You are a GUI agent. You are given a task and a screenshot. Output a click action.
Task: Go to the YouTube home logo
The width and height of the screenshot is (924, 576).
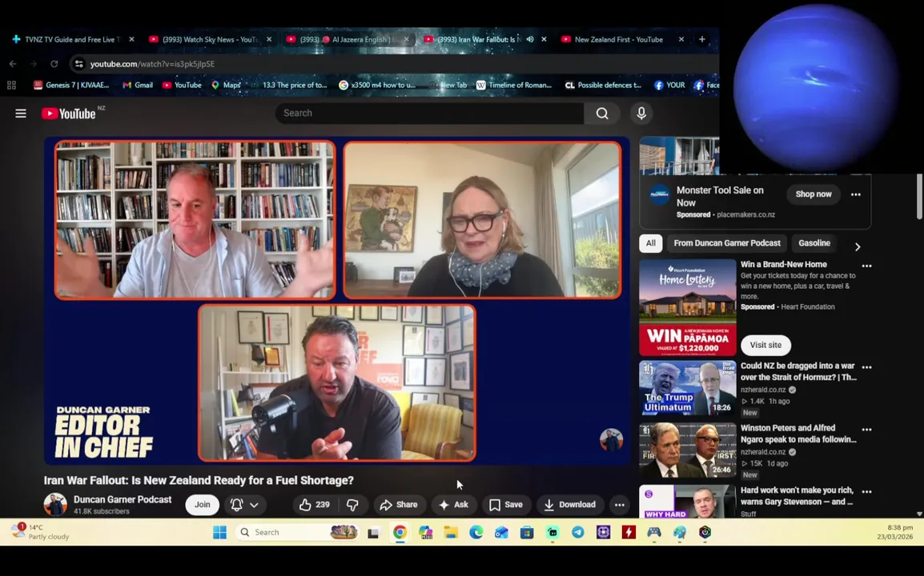69,114
